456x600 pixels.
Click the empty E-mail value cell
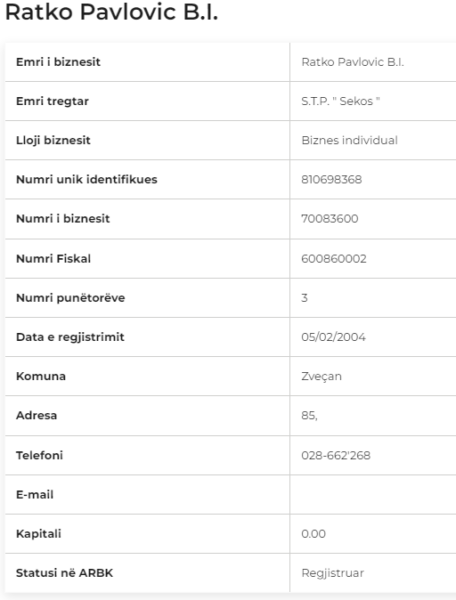tap(373, 495)
